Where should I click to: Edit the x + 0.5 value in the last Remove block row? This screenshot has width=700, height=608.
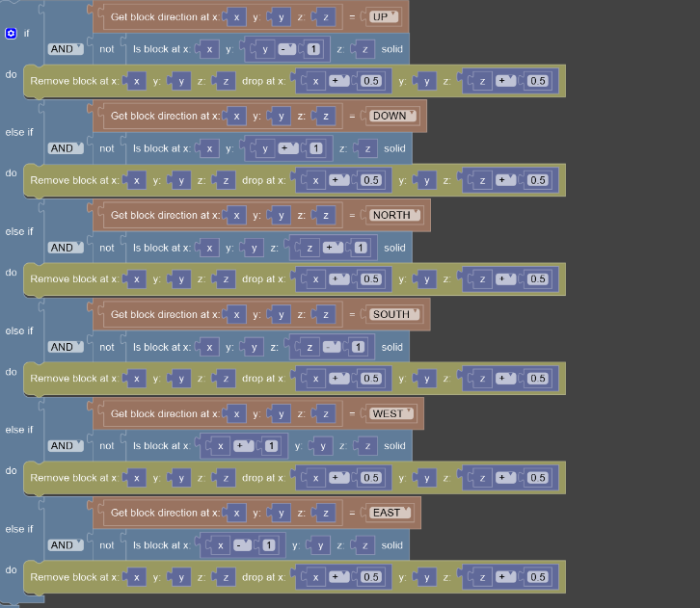click(371, 577)
